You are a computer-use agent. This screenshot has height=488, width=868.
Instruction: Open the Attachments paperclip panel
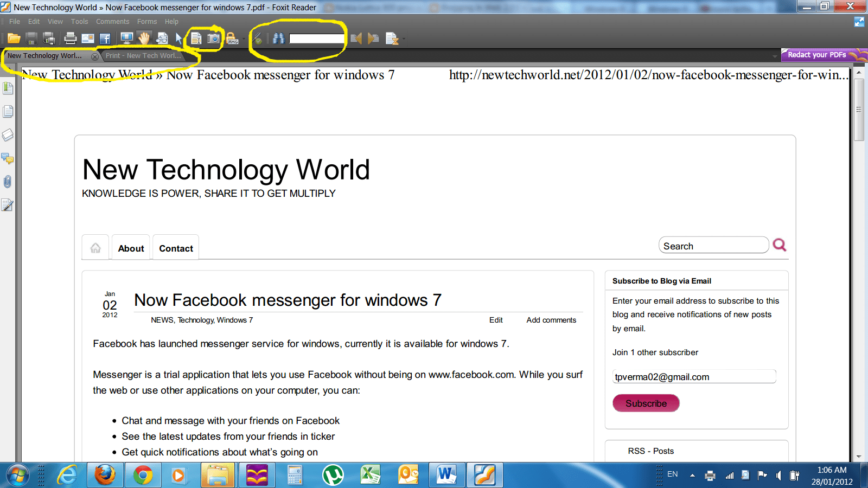click(x=8, y=182)
